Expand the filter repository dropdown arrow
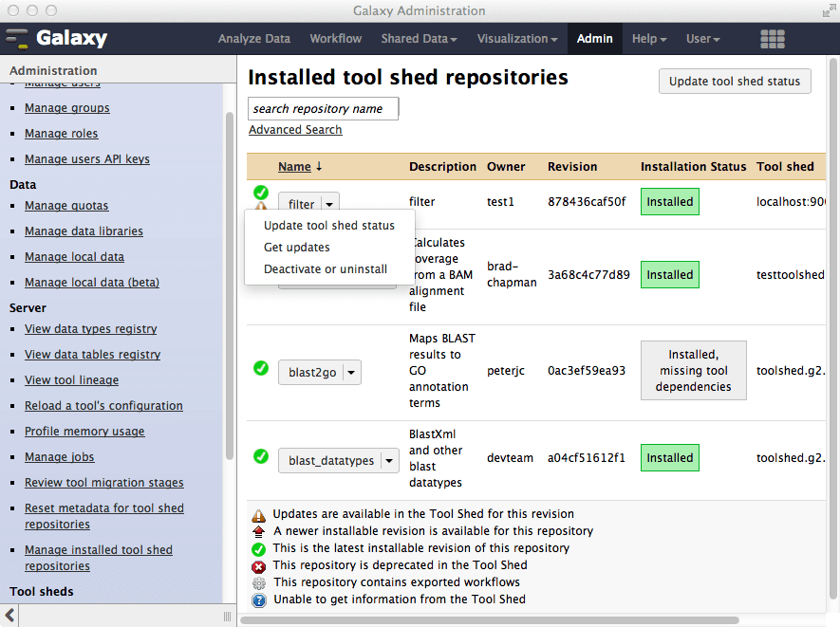Screen dimensions: 840x627 click(x=328, y=203)
